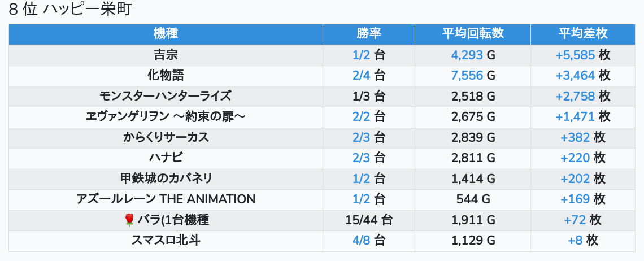Click the 7,556 average spins link

coord(467,76)
